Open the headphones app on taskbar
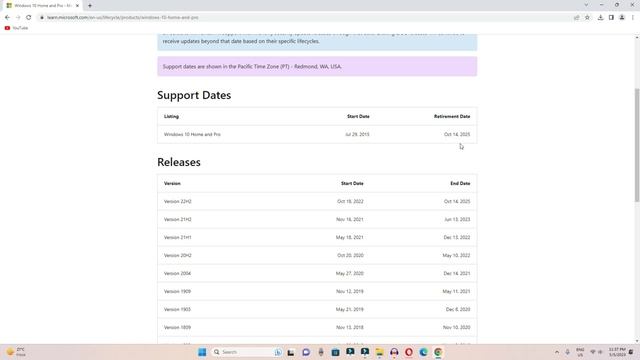 click(x=394, y=352)
